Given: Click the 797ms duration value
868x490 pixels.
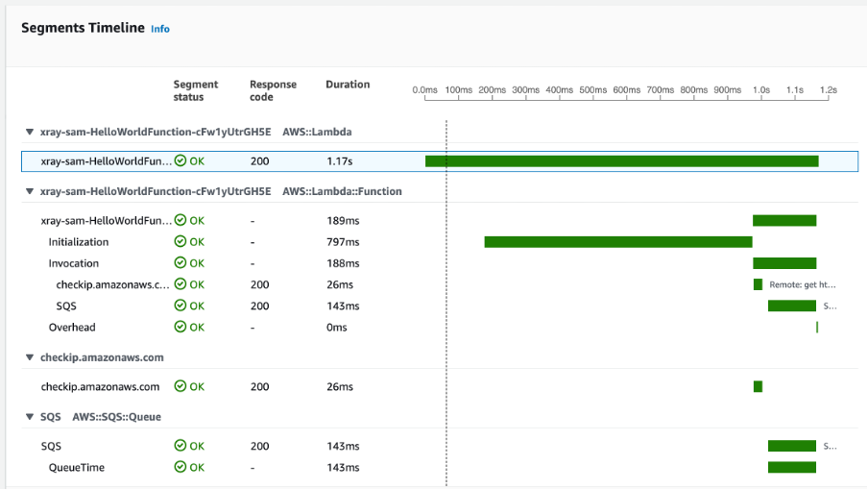Looking at the screenshot, I should [343, 242].
